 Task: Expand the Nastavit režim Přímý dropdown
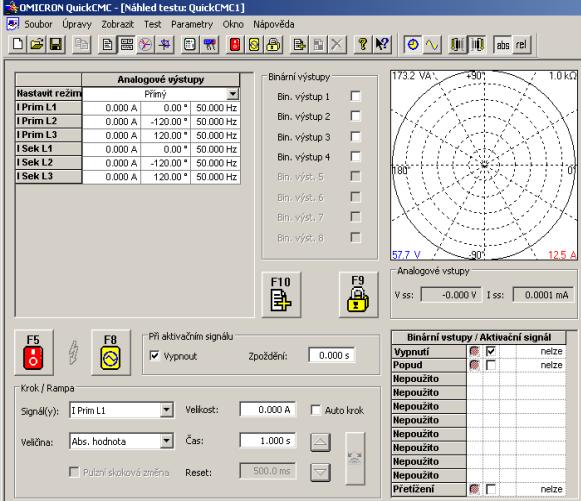(232, 94)
